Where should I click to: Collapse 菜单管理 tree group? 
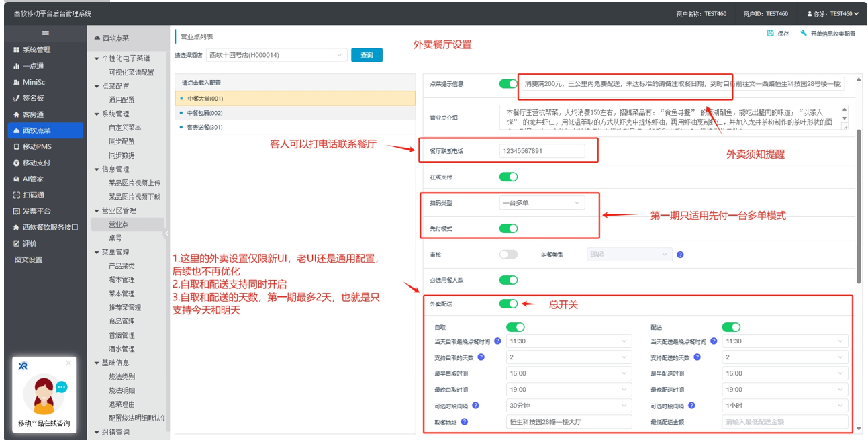pyautogui.click(x=97, y=253)
